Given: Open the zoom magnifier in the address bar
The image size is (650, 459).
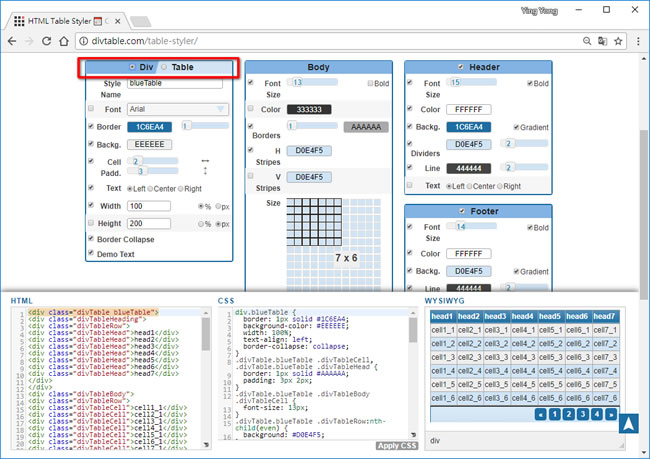Looking at the screenshot, I should (587, 41).
